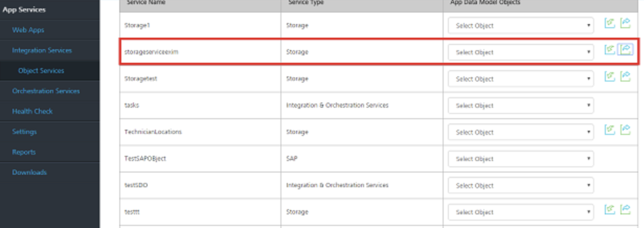Open the Health Check sidebar item
Viewport: 644px width, 228px height.
[32, 111]
